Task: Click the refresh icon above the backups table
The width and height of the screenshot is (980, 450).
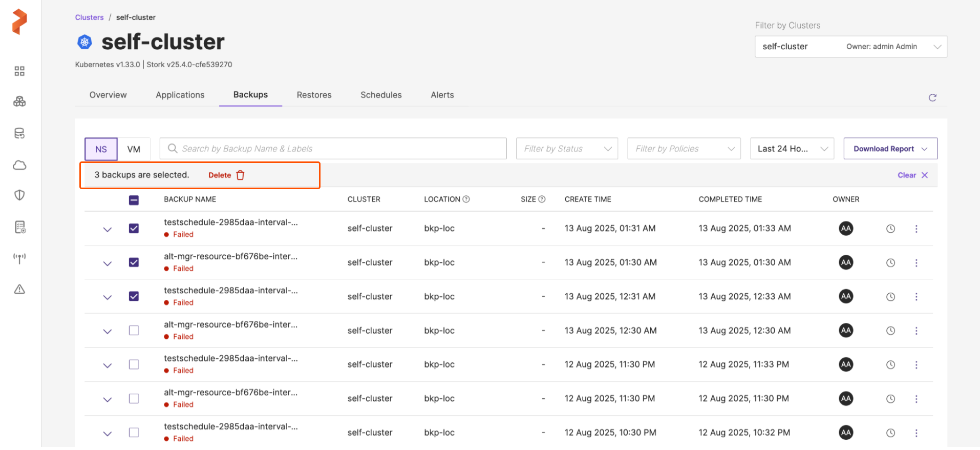Action: [932, 98]
